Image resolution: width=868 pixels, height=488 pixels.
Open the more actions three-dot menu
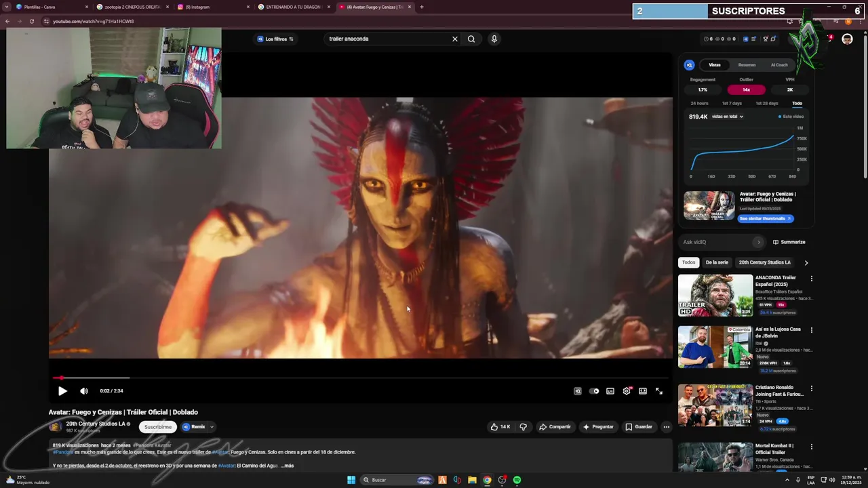[667, 427]
